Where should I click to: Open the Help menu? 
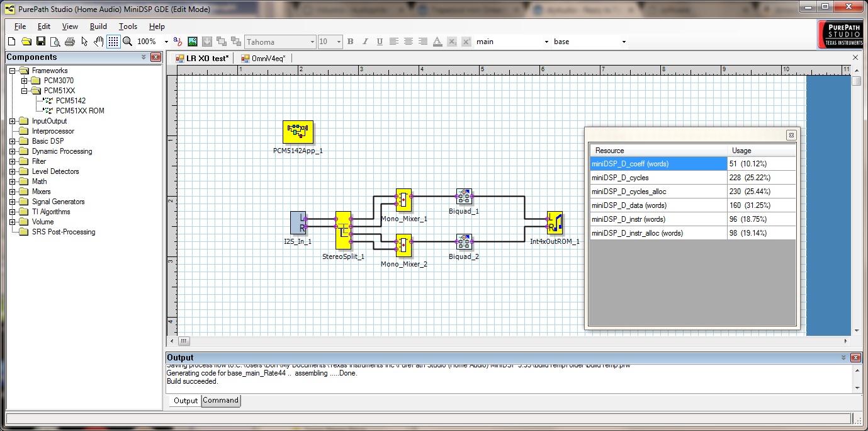click(x=157, y=26)
